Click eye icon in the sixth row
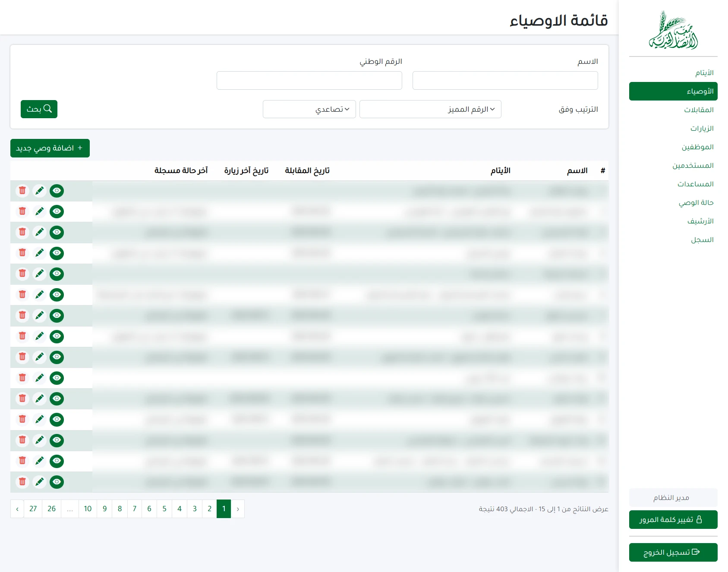728x572 pixels. [57, 295]
